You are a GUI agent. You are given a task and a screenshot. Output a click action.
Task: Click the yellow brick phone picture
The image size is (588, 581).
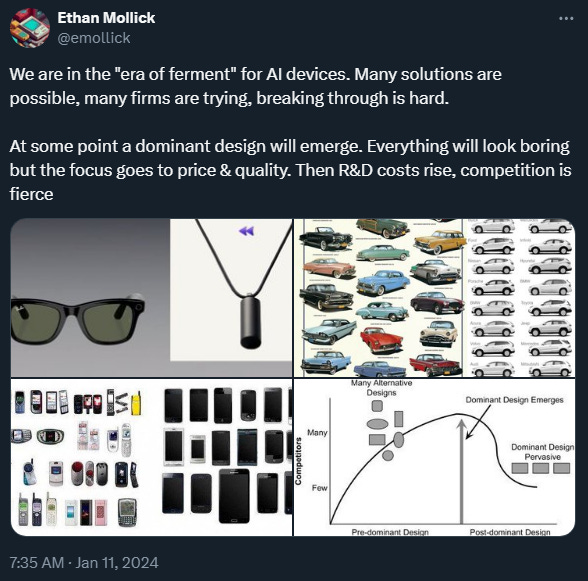click(136, 403)
